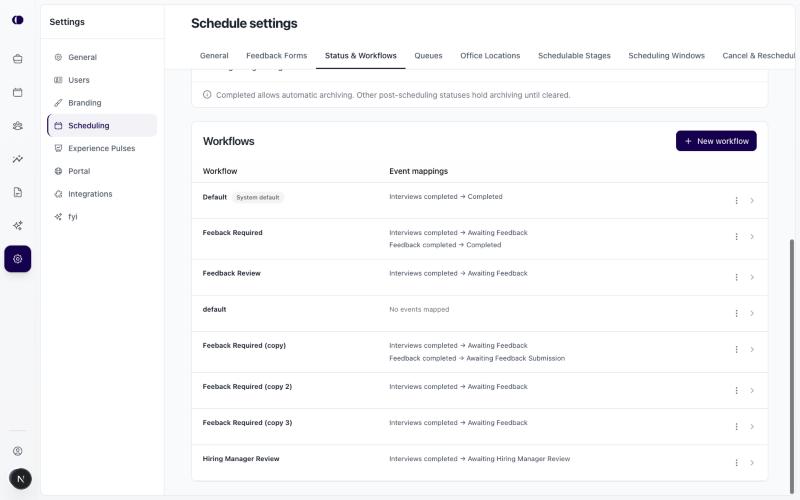Expand lowercase default workflow chevron
This screenshot has height=500, width=800.
click(x=752, y=313)
